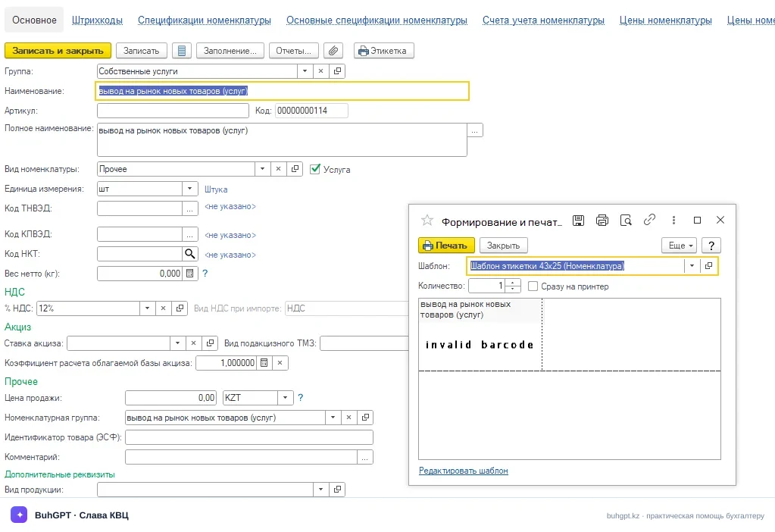
Task: Click the Код НКТ search magnifier icon
Action: coord(190,254)
